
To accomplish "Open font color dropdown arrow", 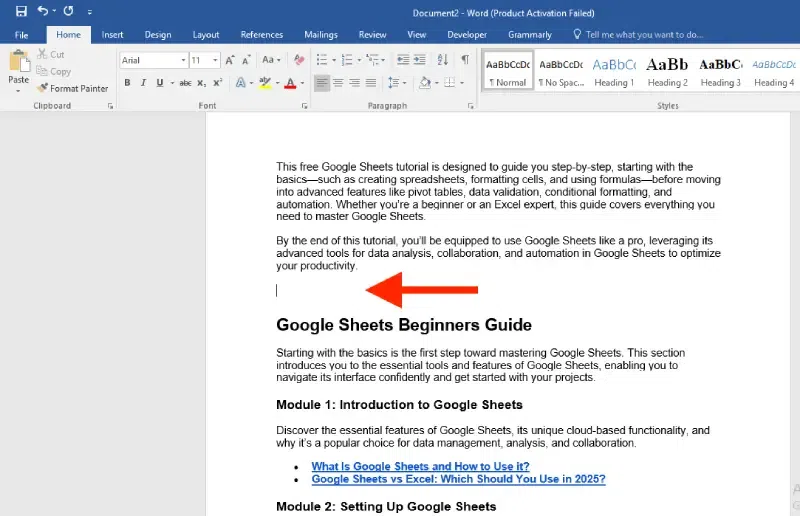I will (x=303, y=83).
